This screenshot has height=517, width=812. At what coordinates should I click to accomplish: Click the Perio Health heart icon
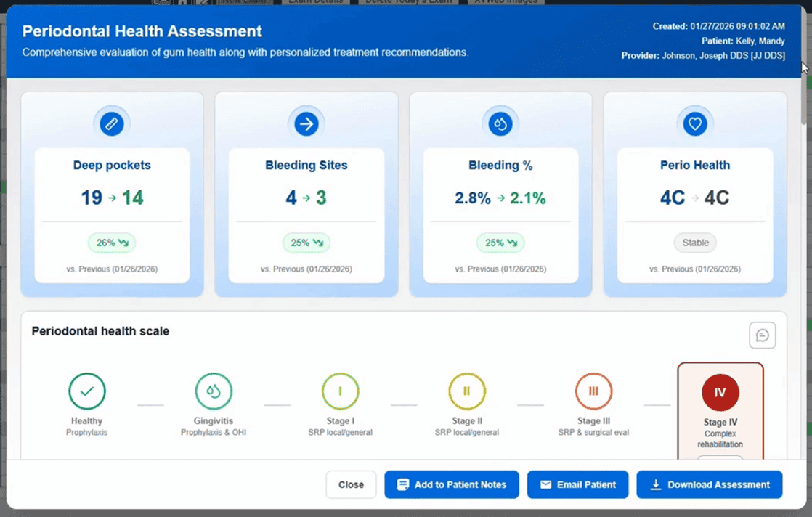tap(695, 124)
